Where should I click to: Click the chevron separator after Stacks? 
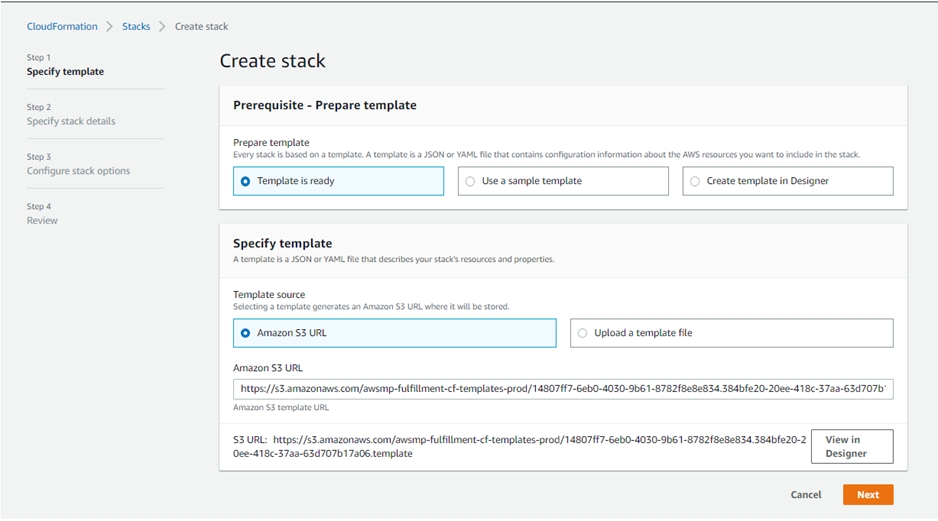click(x=162, y=26)
